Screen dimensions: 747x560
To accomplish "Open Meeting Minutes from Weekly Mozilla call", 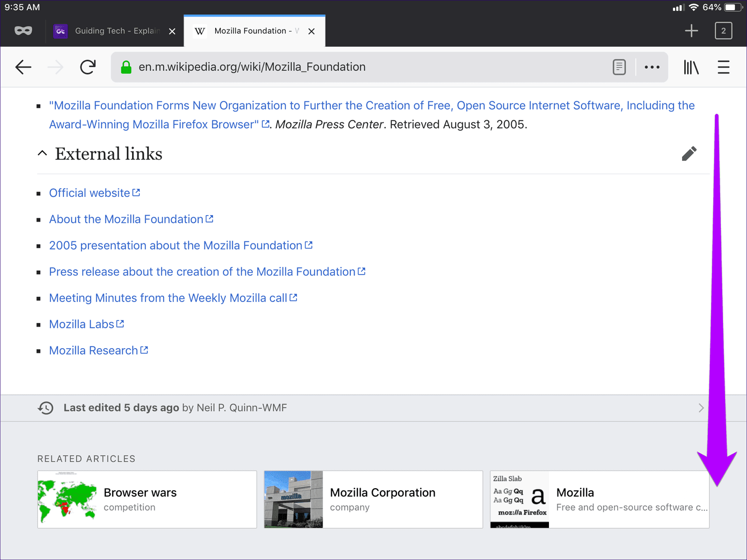I will [x=173, y=298].
